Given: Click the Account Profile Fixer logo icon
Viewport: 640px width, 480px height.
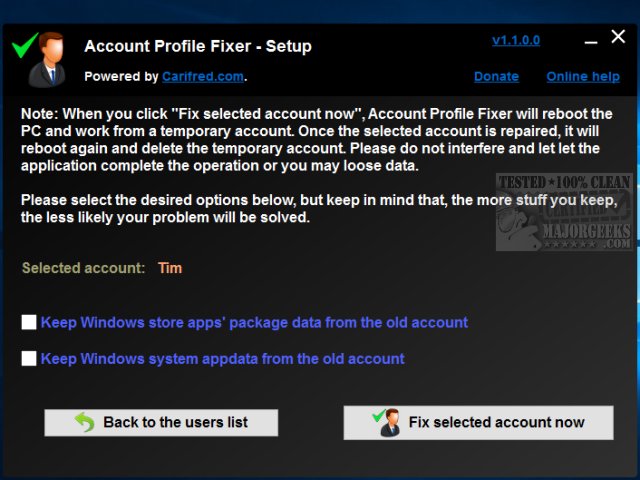Looking at the screenshot, I should tap(38, 62).
